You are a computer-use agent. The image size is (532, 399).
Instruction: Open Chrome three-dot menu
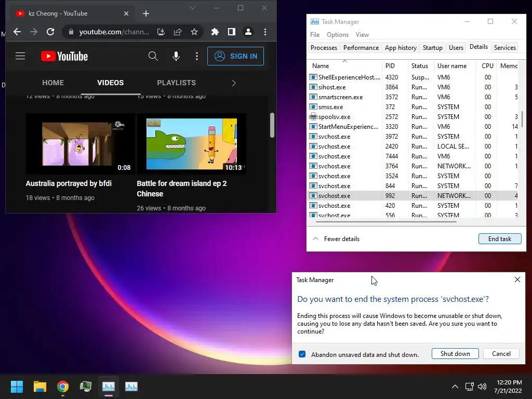[x=265, y=32]
